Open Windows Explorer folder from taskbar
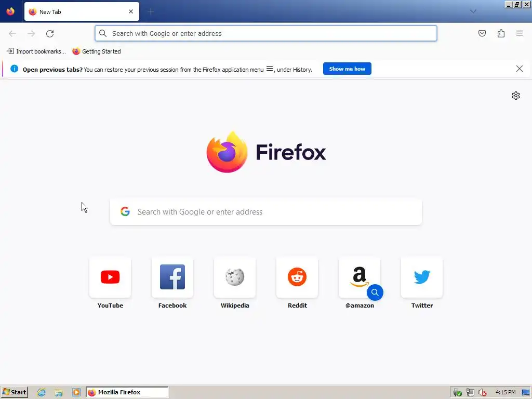Screen dimensions: 532x399 [x=59, y=393]
